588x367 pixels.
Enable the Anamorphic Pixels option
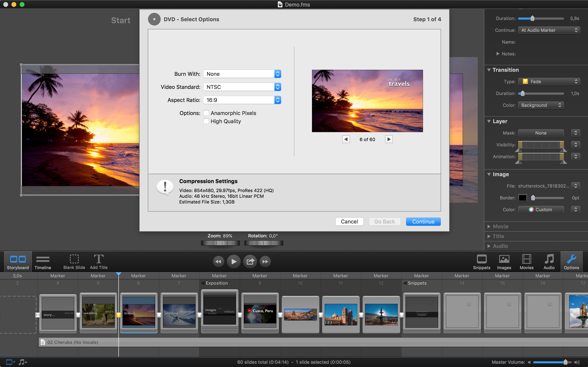(206, 113)
